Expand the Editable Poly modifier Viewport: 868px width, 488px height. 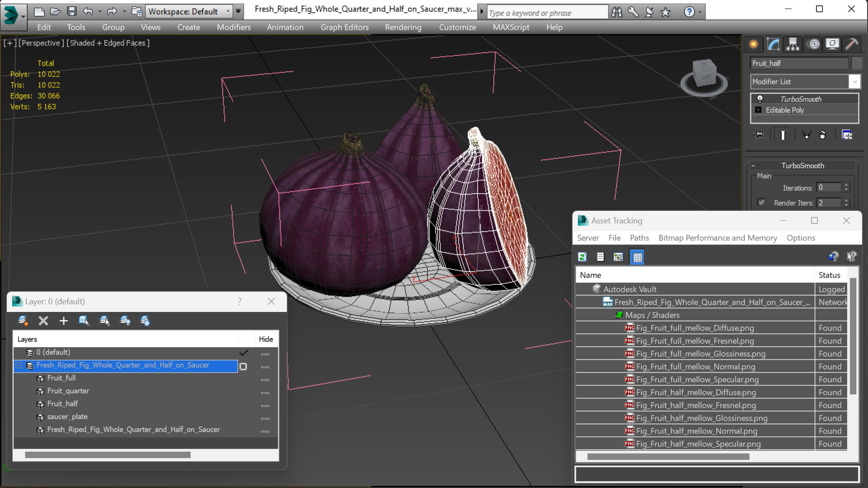point(758,110)
